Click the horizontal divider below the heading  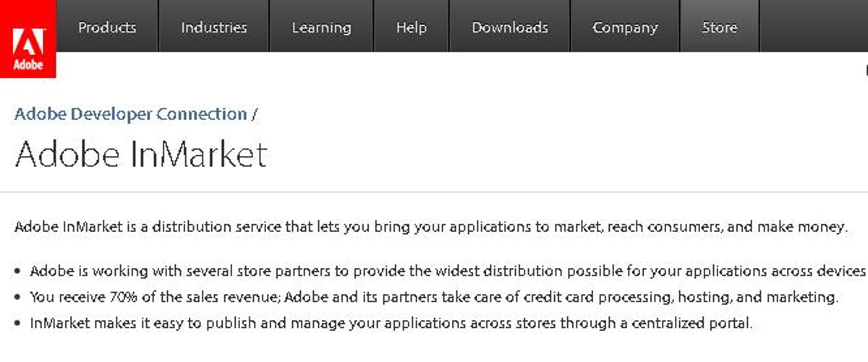pyautogui.click(x=434, y=192)
